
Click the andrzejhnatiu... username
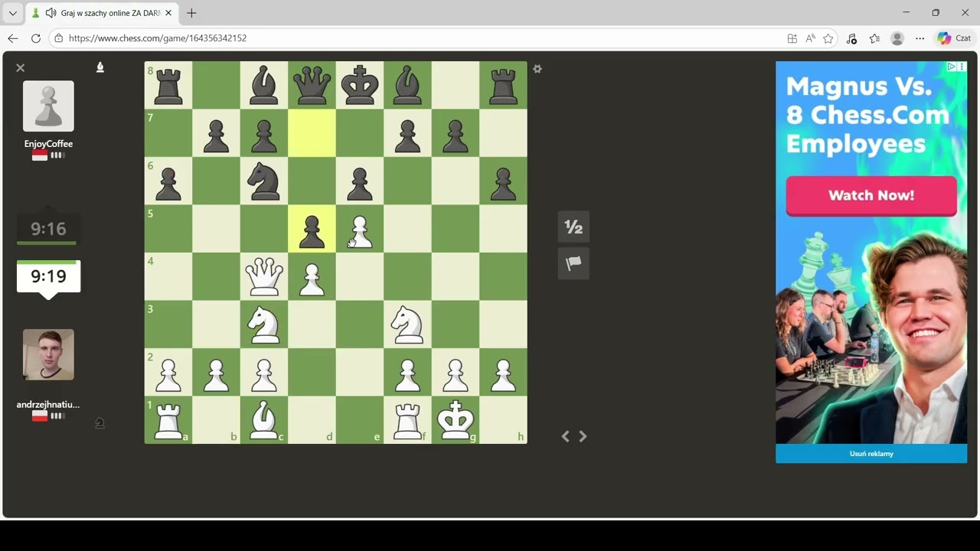[x=48, y=405]
